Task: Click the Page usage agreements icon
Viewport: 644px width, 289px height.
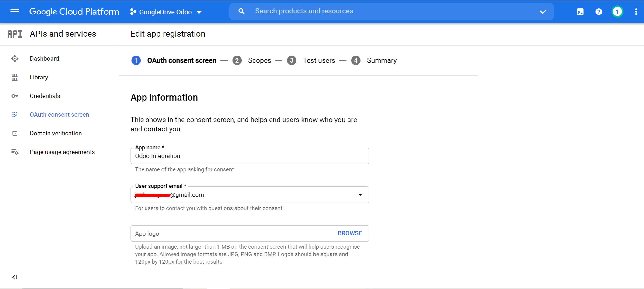Action: click(x=15, y=152)
